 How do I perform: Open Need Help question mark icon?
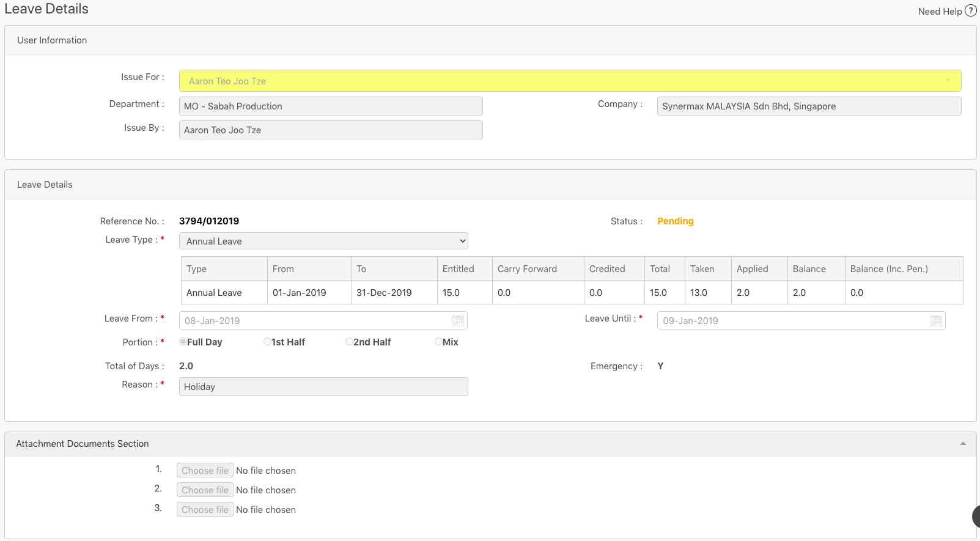(x=970, y=10)
